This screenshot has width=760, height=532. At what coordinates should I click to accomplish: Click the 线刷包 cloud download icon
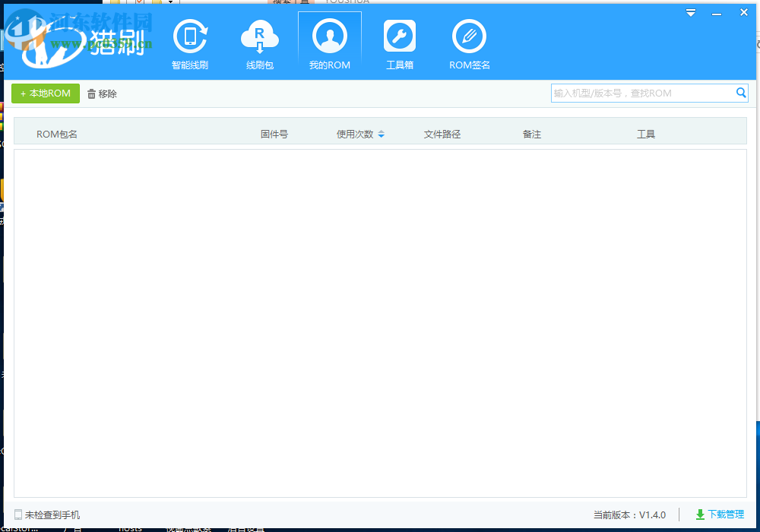pyautogui.click(x=259, y=35)
